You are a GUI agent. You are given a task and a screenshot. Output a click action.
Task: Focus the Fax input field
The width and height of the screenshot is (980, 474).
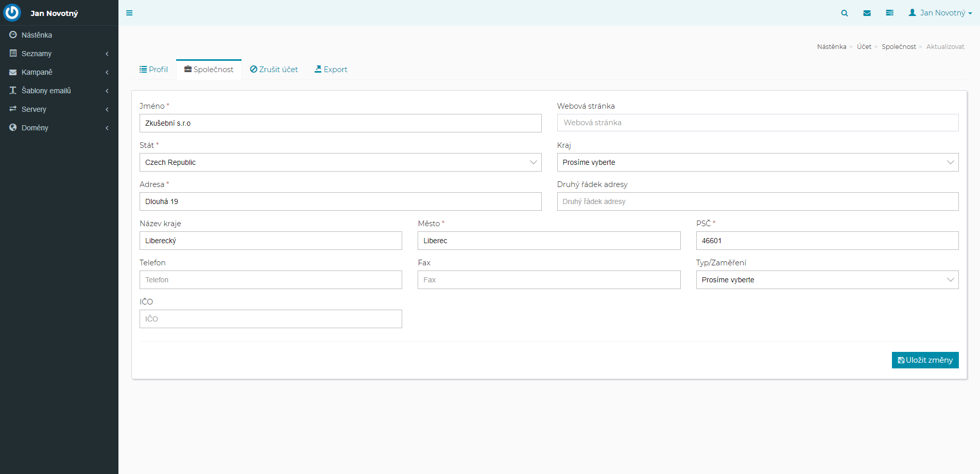point(549,280)
